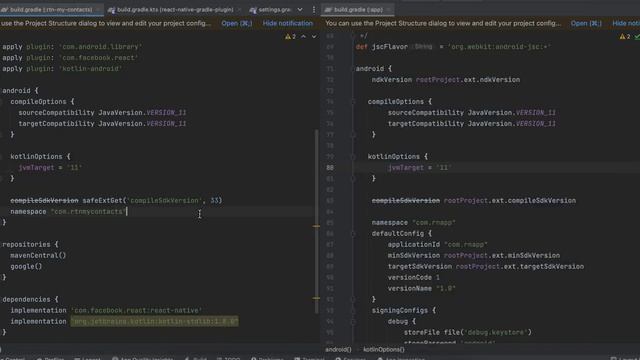The image size is (640, 360).
Task: Click 'com.facebook.react:react-native' implementation line
Action: click(x=106, y=311)
